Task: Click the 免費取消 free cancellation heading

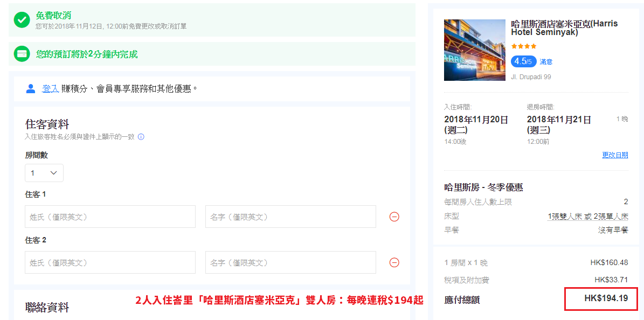Action: (53, 16)
